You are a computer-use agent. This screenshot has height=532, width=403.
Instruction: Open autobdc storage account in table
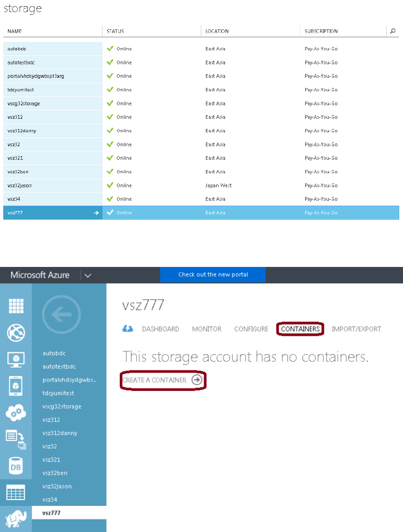tap(17, 49)
